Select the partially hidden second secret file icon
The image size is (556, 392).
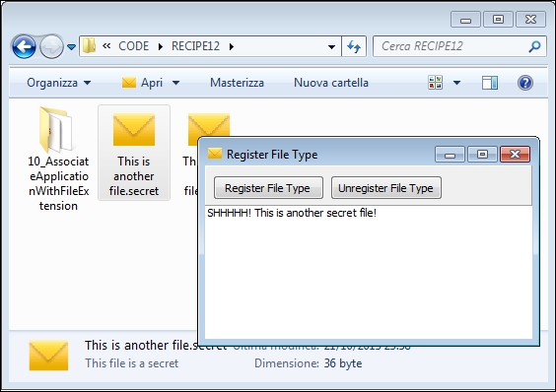tap(209, 124)
